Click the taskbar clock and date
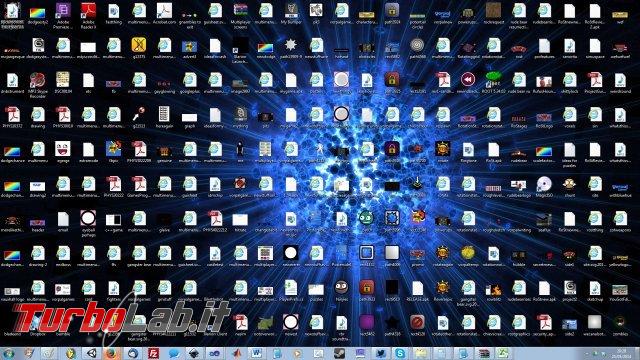This screenshot has height=360, width=640. point(622,353)
